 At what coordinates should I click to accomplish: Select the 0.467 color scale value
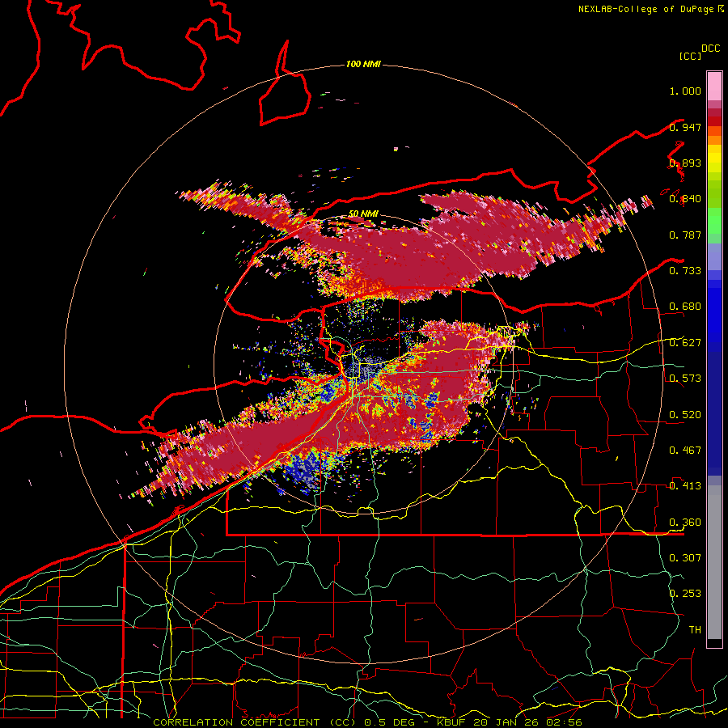pyautogui.click(x=685, y=451)
